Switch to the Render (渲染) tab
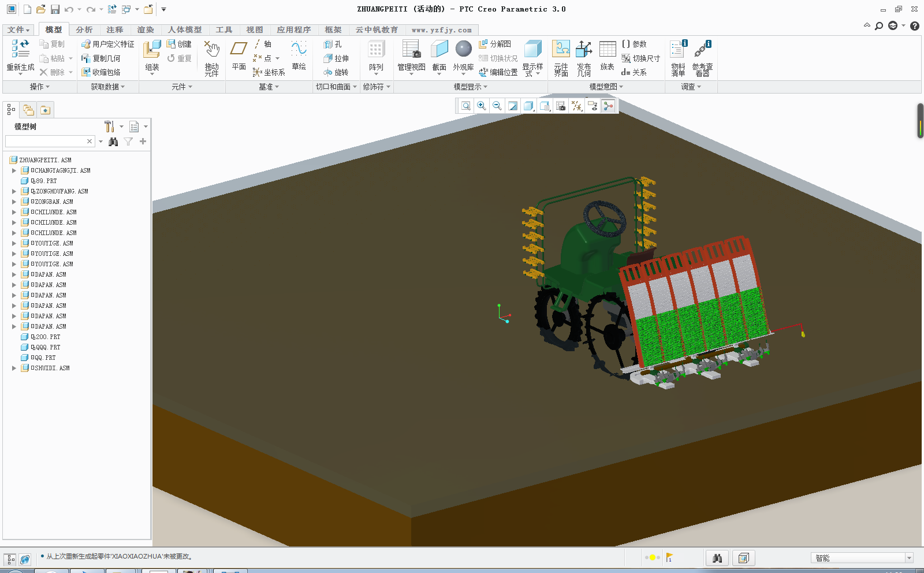 (x=146, y=29)
